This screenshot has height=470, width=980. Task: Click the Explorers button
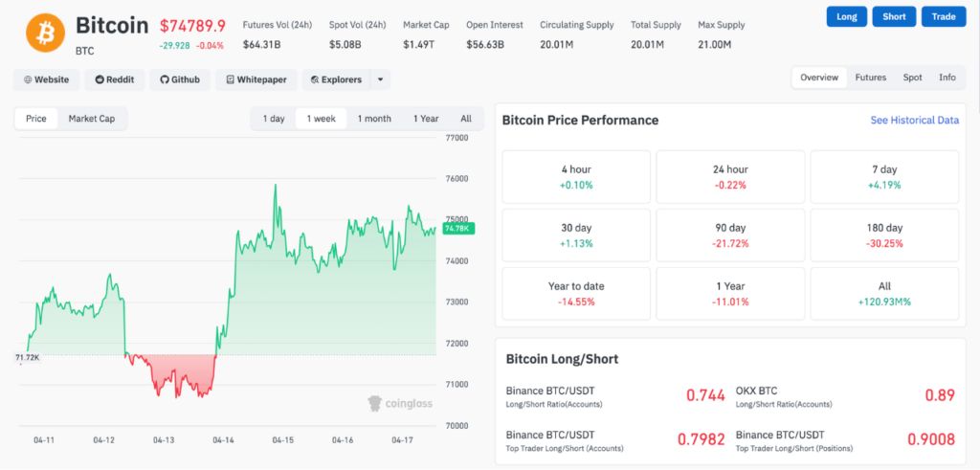[x=335, y=79]
